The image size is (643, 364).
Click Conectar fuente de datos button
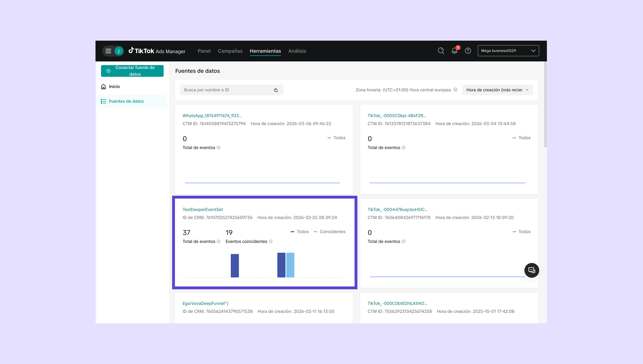click(132, 71)
